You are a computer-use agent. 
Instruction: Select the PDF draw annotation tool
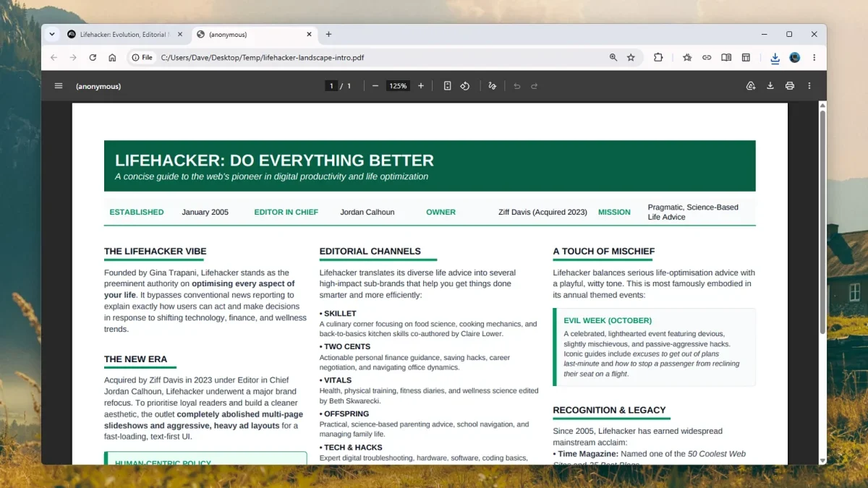coord(492,86)
